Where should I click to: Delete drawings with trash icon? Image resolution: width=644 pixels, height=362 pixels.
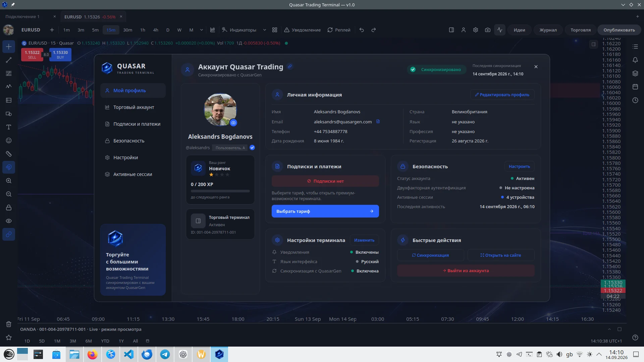click(9, 324)
